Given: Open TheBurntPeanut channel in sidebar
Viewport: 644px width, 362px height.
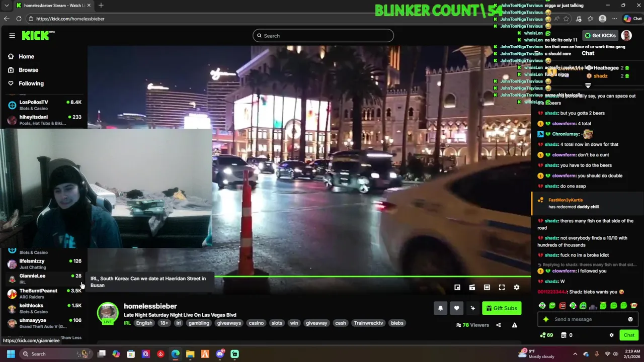Looking at the screenshot, I should coord(44,294).
